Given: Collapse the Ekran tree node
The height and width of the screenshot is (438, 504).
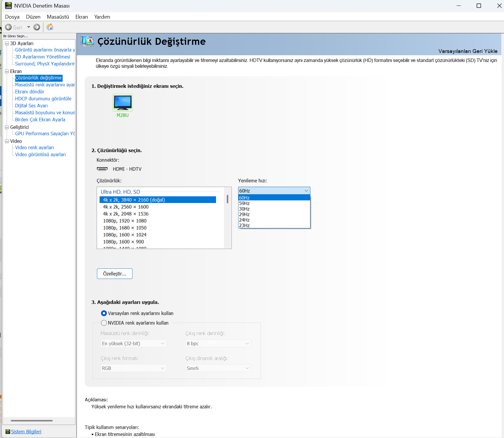Looking at the screenshot, I should 7,72.
